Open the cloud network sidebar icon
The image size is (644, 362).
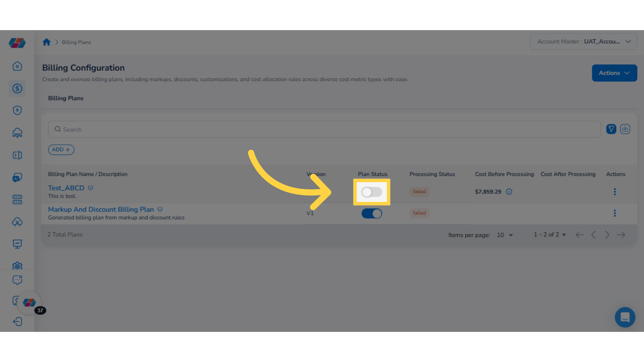[17, 133]
